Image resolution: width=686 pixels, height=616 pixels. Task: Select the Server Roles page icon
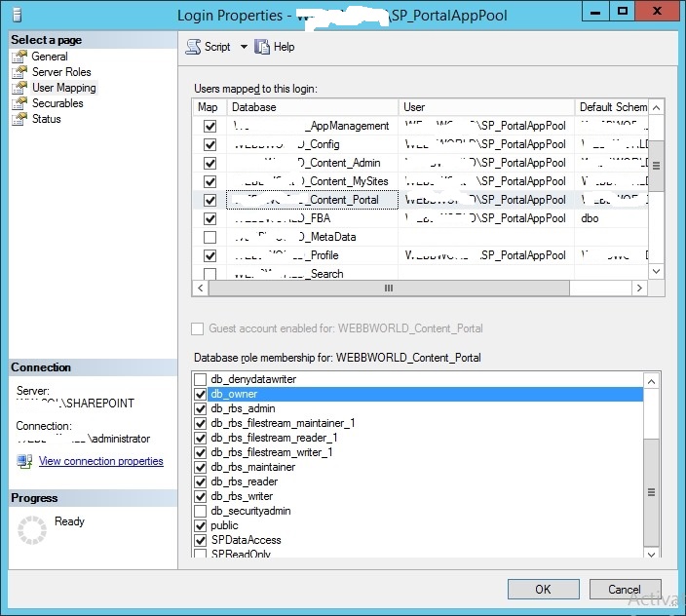coord(19,72)
